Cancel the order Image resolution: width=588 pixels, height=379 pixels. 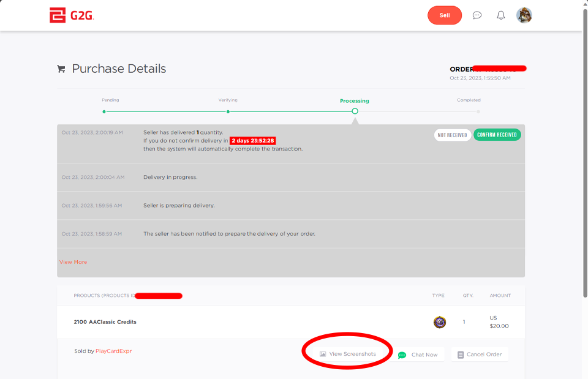click(x=480, y=354)
